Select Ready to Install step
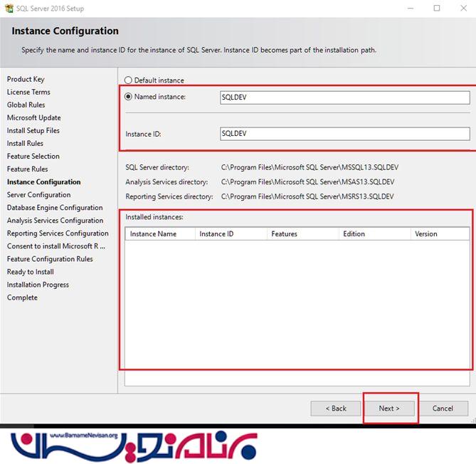476x464 pixels. (x=31, y=272)
